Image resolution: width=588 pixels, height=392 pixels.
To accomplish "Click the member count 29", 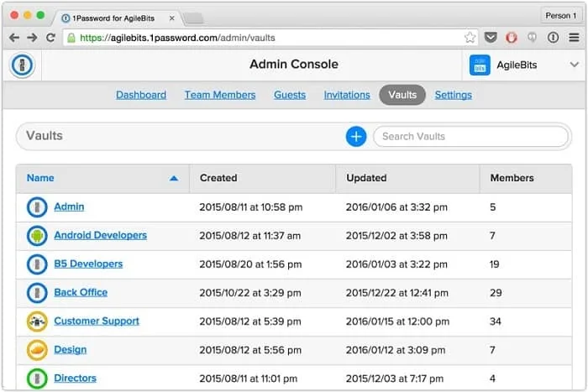I will point(496,293).
